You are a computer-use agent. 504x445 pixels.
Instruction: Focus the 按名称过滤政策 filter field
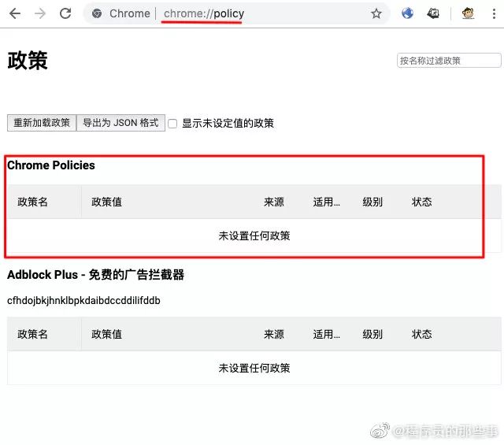(449, 61)
